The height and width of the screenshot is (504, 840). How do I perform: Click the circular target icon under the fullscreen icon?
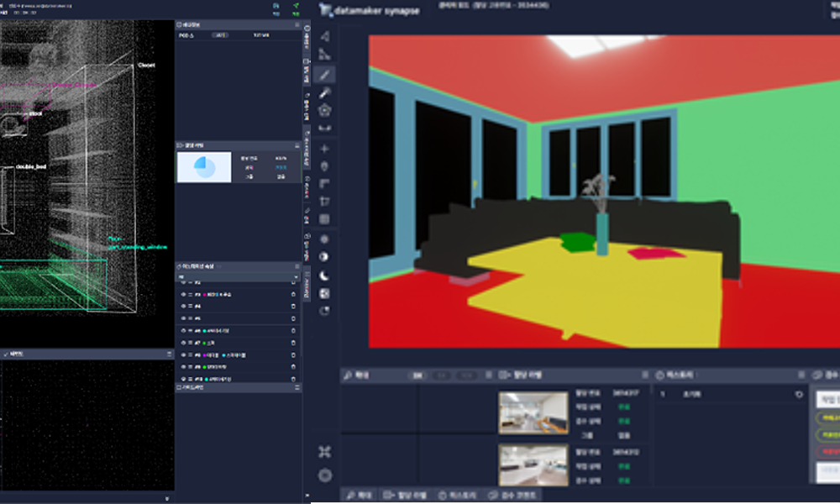tap(324, 475)
